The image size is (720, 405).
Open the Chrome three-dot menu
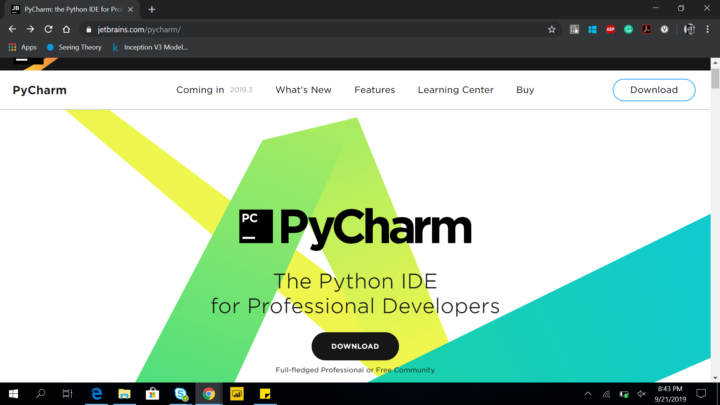coord(708,29)
